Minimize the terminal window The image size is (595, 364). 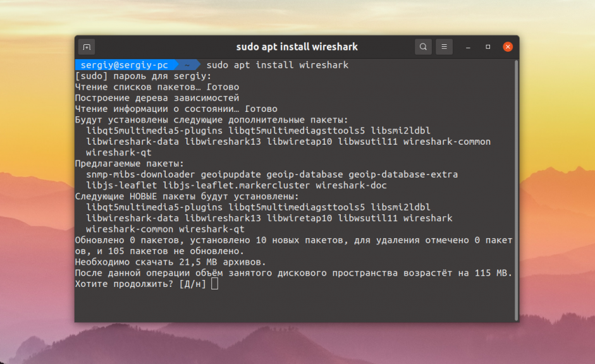coord(468,47)
